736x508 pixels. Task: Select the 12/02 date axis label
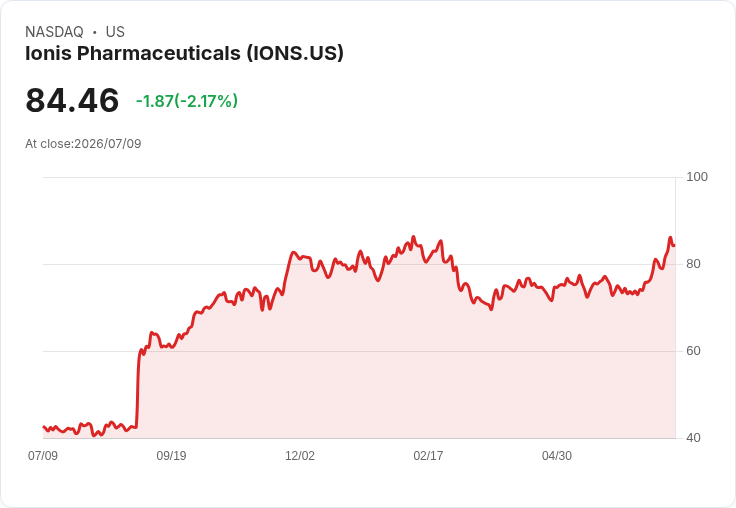300,455
